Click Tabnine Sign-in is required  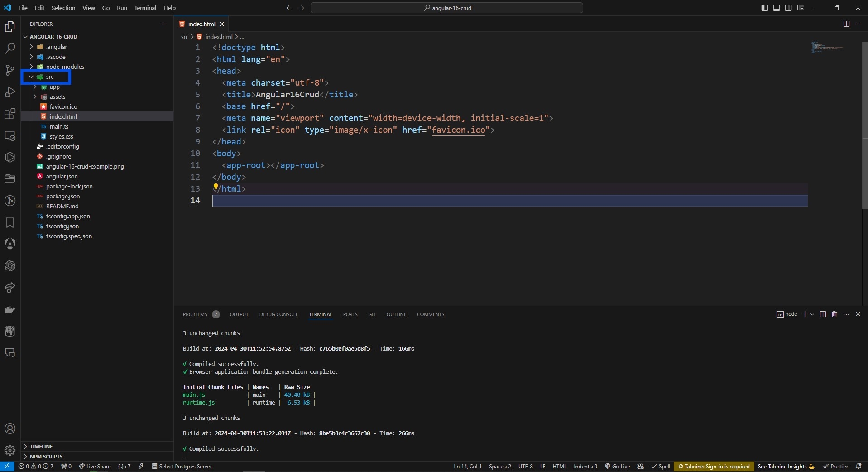714,466
